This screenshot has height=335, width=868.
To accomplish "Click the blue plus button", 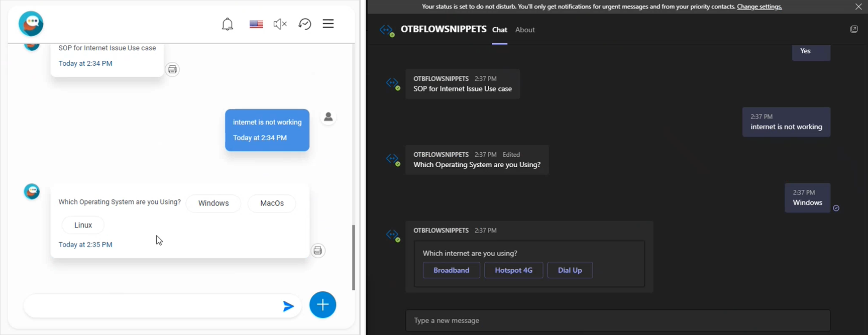I will point(322,305).
